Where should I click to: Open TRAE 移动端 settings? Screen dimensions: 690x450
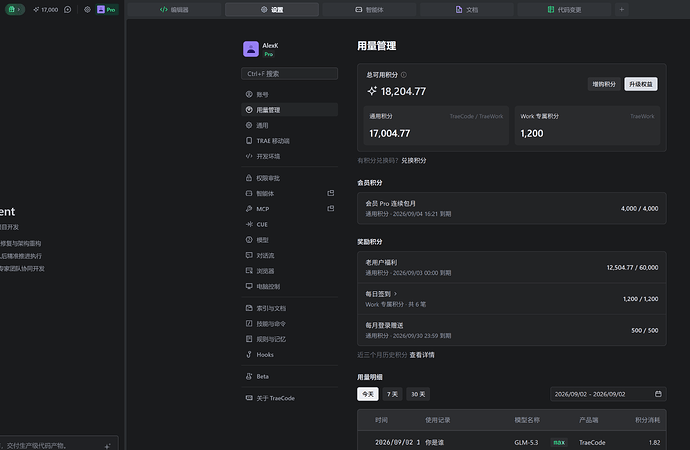289,141
